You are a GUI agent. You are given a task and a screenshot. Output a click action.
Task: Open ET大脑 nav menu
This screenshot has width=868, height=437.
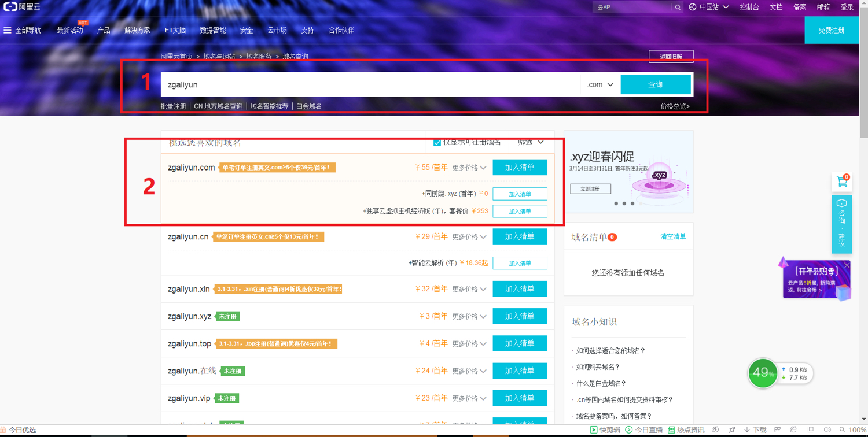tap(175, 30)
